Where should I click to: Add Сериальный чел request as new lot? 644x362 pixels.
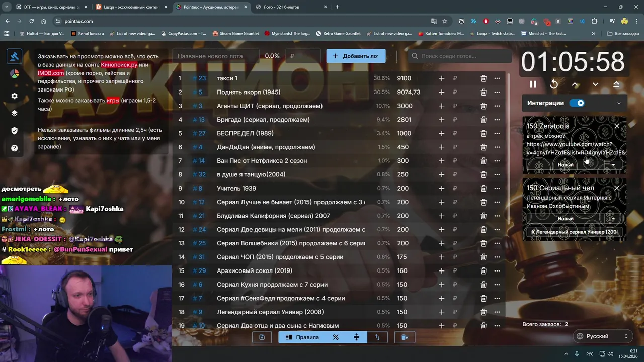[566, 219]
